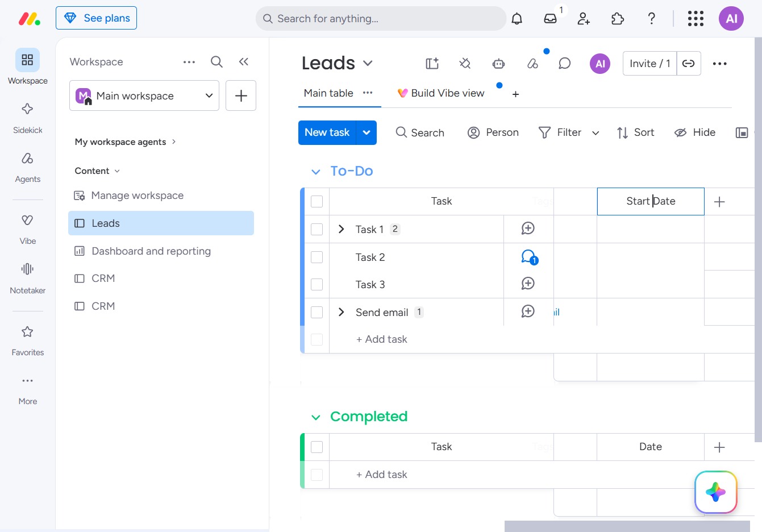Check the Send email row checkbox
The width and height of the screenshot is (762, 532).
click(x=317, y=313)
